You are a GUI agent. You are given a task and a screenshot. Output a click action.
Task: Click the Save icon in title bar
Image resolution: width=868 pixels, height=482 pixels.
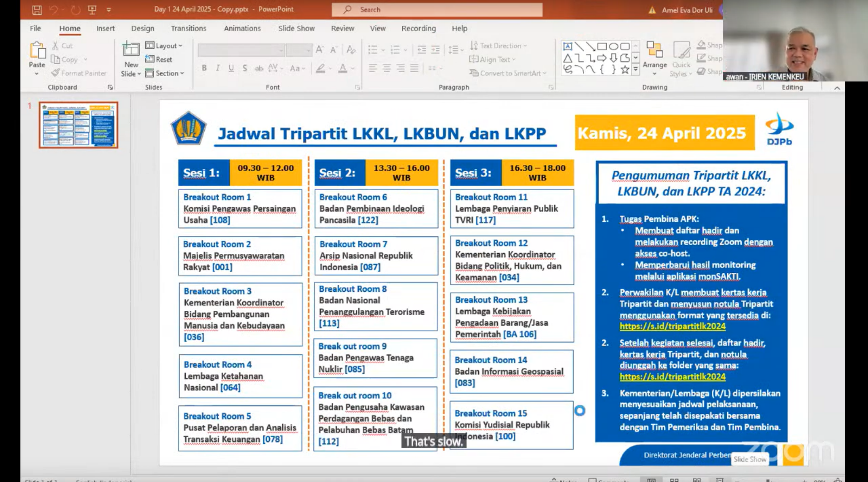[x=37, y=10]
